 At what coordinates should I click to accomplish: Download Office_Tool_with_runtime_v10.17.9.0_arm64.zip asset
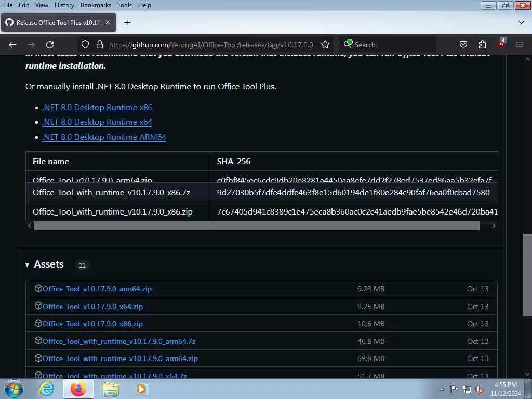point(120,358)
